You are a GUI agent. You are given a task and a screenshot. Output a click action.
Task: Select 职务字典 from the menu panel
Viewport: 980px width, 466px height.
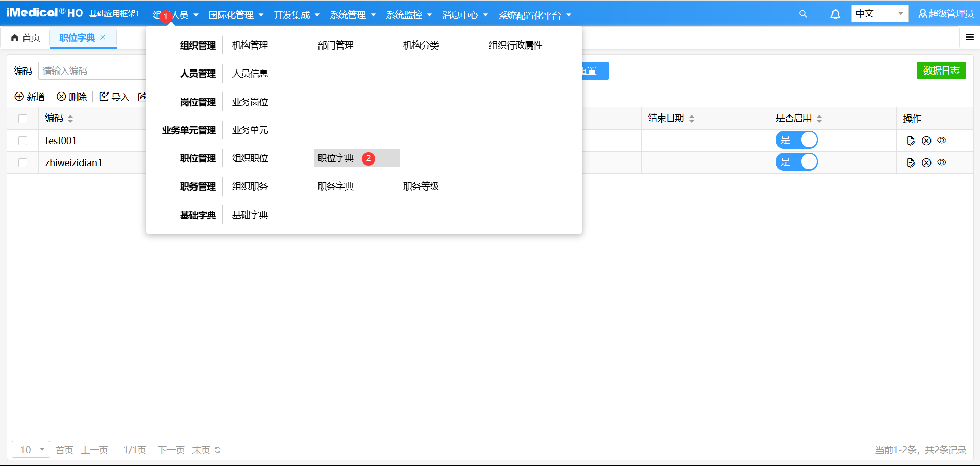point(335,186)
